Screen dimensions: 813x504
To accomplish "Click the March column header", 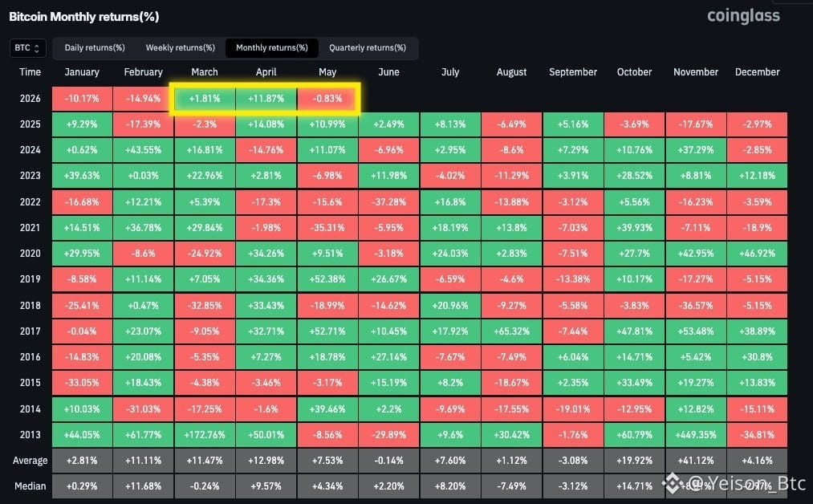I will (205, 72).
